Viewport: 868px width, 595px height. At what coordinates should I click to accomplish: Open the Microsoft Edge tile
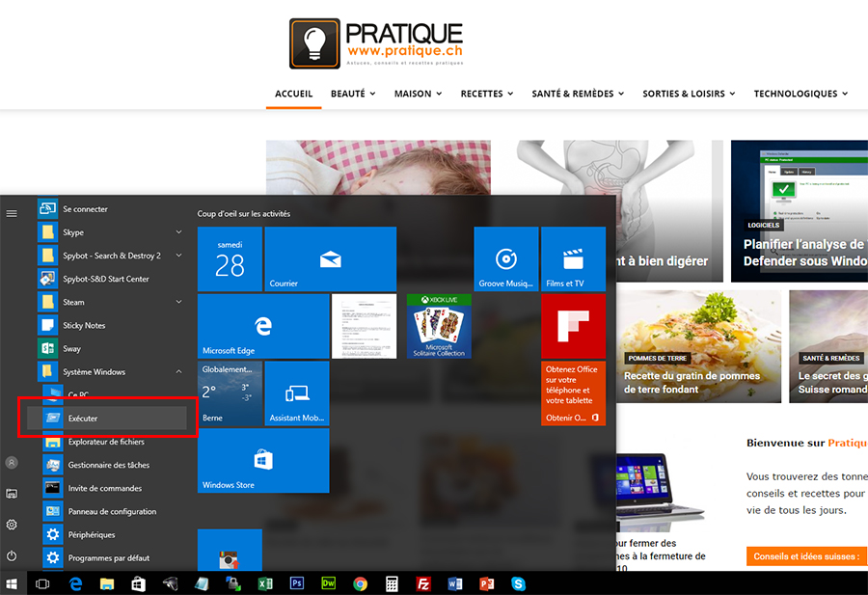click(x=263, y=326)
